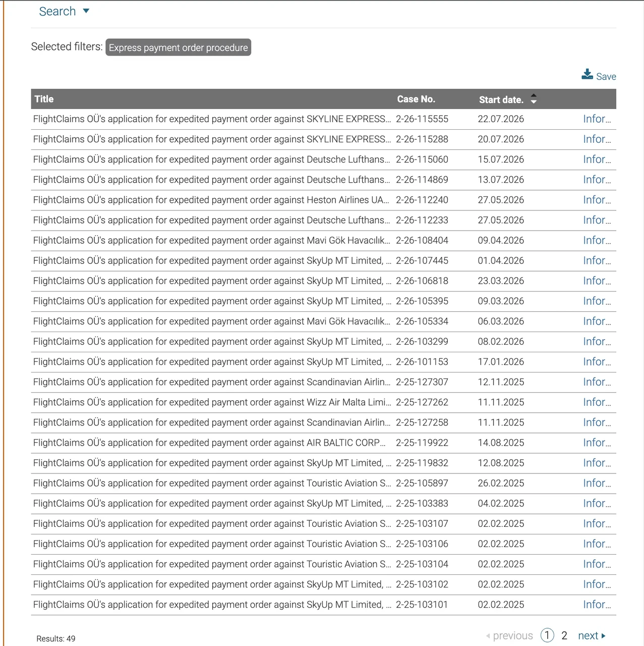The height and width of the screenshot is (646, 644).
Task: Click the previous arrow triangle icon
Action: tap(488, 636)
